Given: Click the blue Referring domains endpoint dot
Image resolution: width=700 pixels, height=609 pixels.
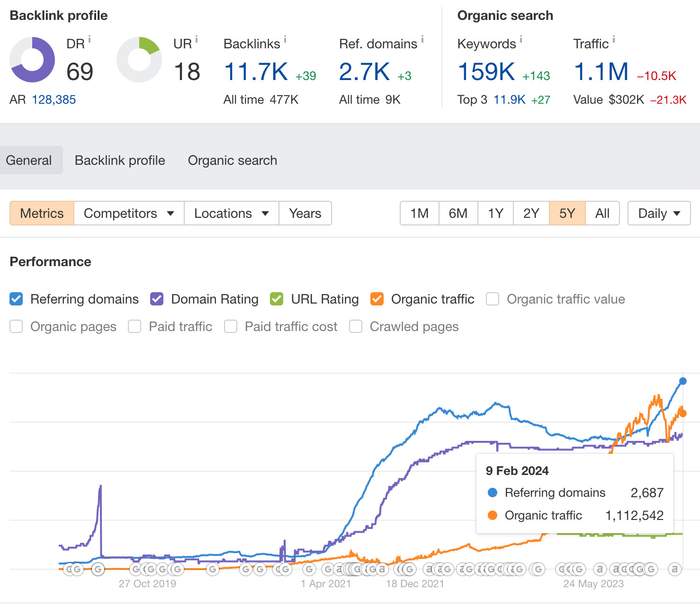Looking at the screenshot, I should pyautogui.click(x=682, y=381).
